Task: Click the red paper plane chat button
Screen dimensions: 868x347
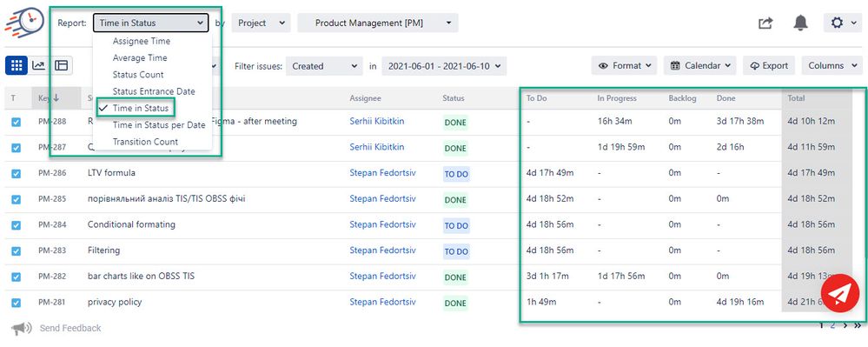Action: [x=840, y=293]
